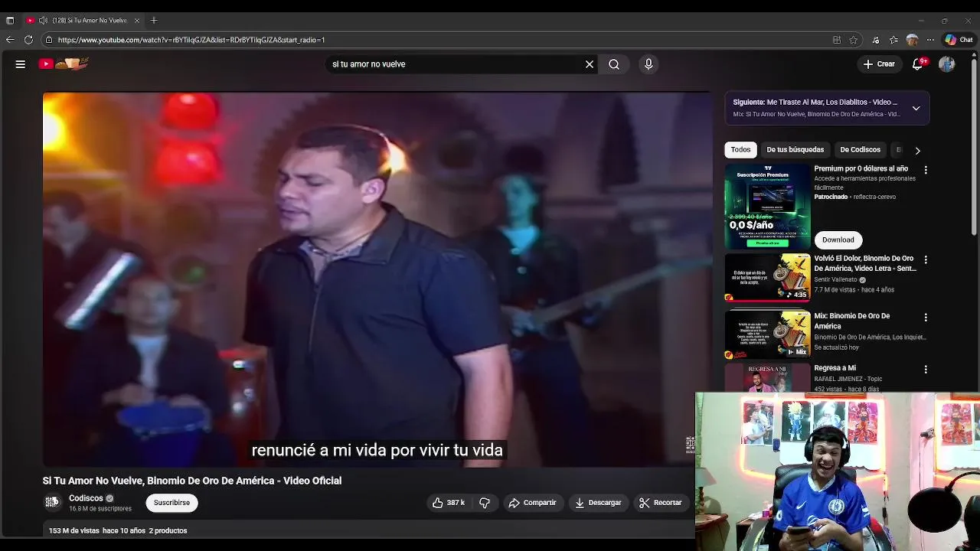Open Codiscos channel name link
980x551 pixels.
coord(86,498)
